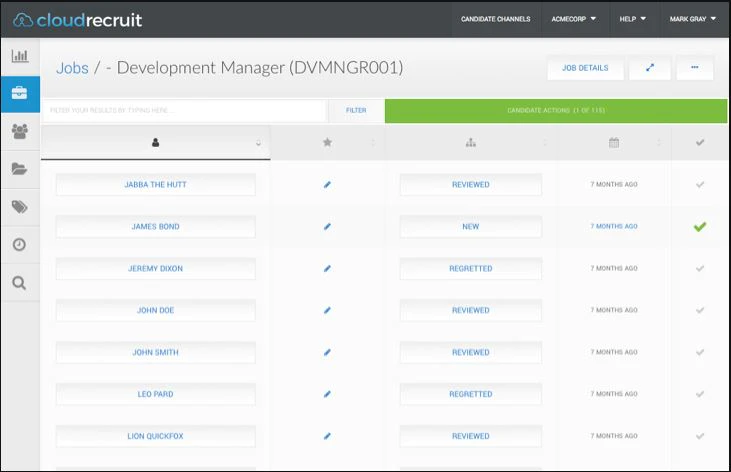Click the pencil edit icon for Jeremy Dixon
This screenshot has height=472, width=731.
click(327, 269)
